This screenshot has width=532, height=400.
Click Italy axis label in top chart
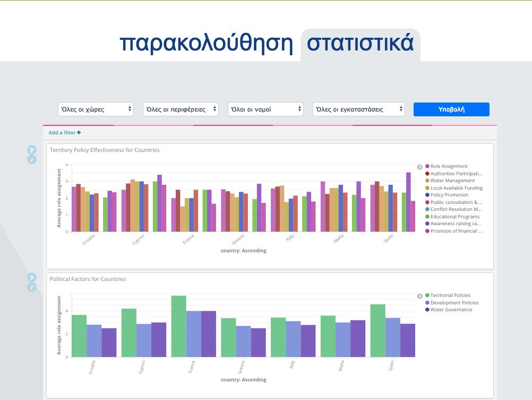[x=290, y=237]
